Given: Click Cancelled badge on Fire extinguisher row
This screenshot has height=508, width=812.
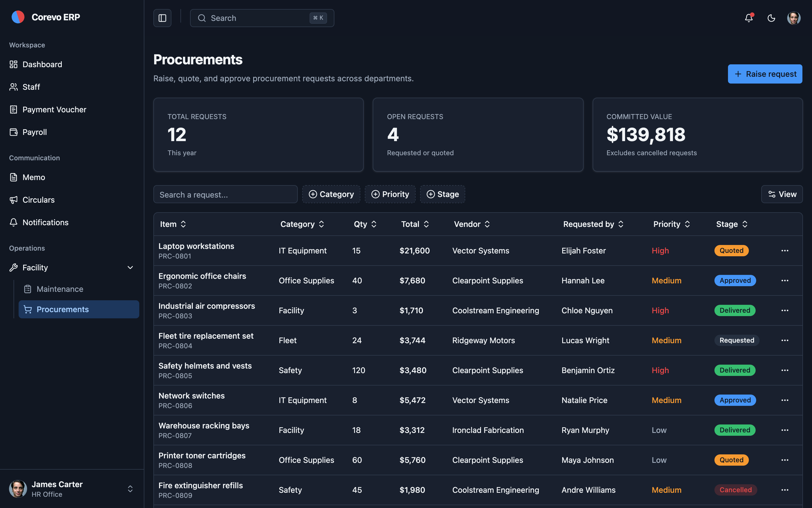Looking at the screenshot, I should (736, 490).
